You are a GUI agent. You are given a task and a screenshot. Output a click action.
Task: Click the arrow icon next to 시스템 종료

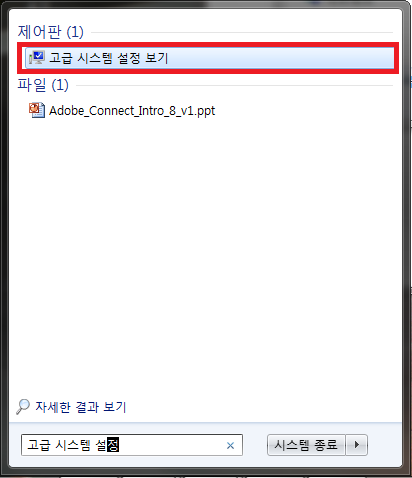[357, 445]
